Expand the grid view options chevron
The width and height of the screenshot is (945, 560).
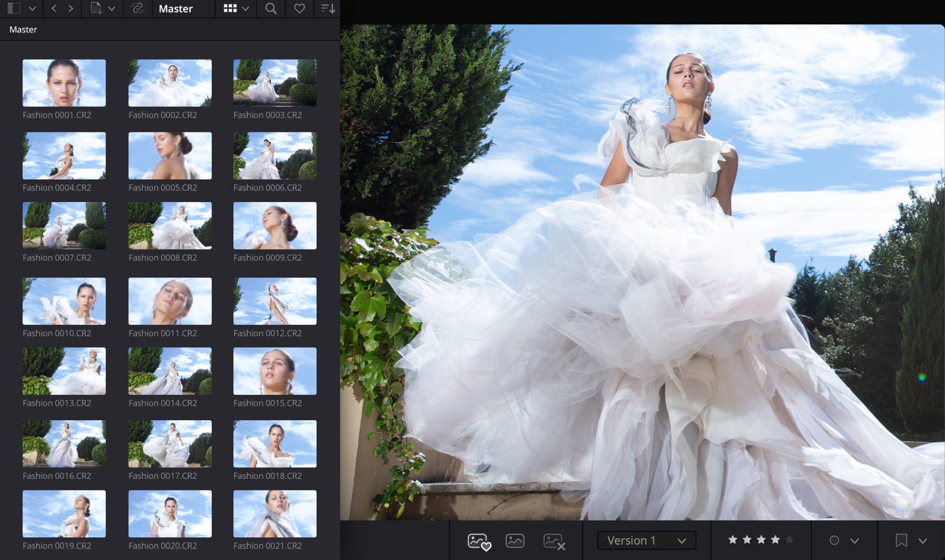click(x=246, y=8)
